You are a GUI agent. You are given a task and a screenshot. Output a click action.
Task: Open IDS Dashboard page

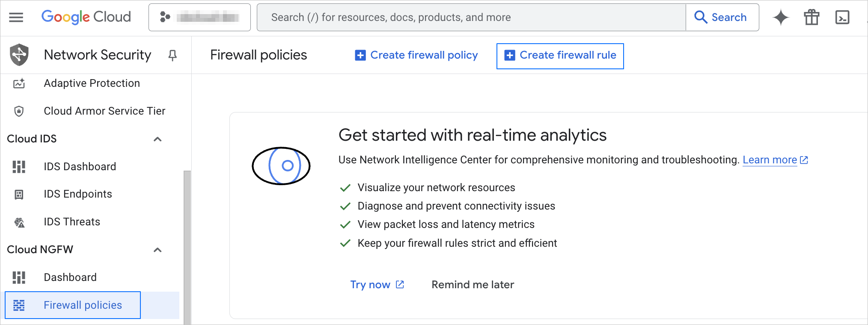[x=80, y=166]
